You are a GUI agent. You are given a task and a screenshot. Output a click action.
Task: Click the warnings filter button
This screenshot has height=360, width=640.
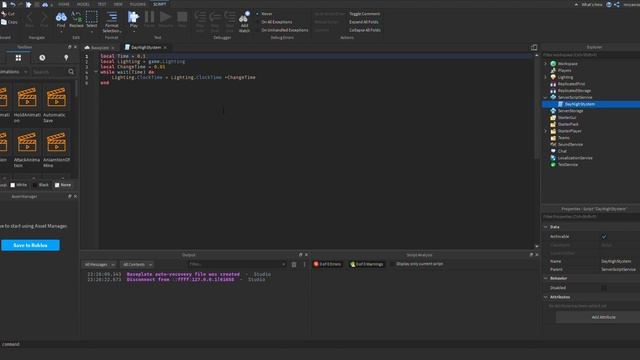[x=367, y=264]
